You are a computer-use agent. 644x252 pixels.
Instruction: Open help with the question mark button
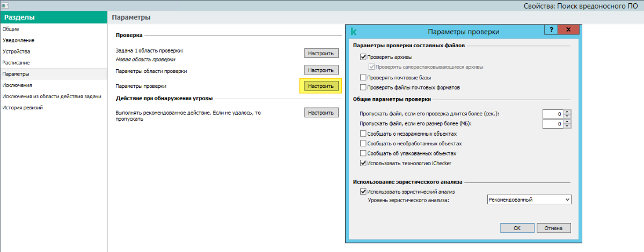tap(551, 29)
